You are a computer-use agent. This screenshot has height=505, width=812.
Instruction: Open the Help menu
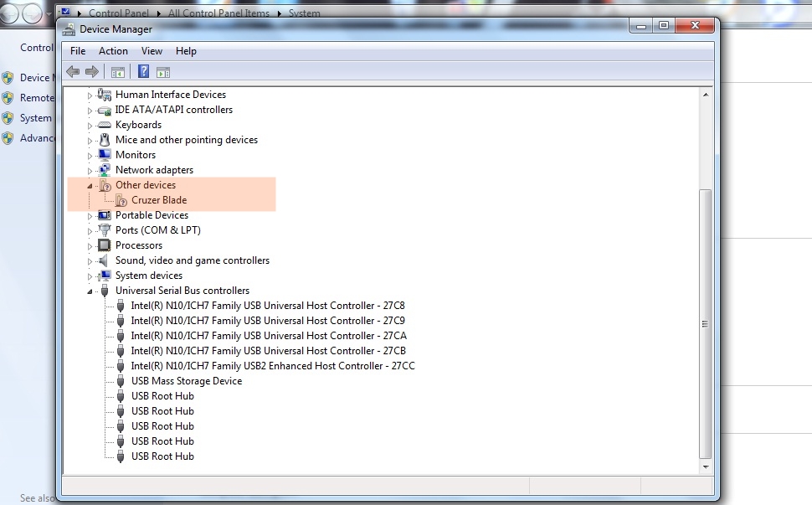186,51
